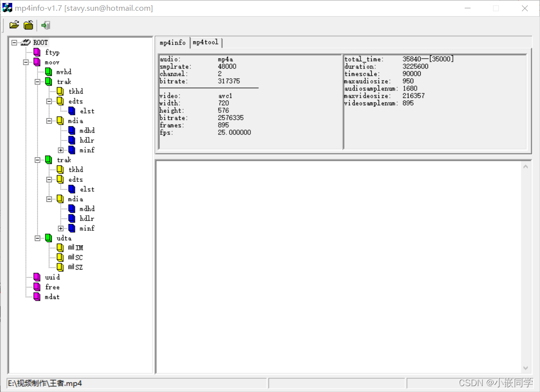
Task: Click the second yellow tkhd box icon
Action: (60, 169)
